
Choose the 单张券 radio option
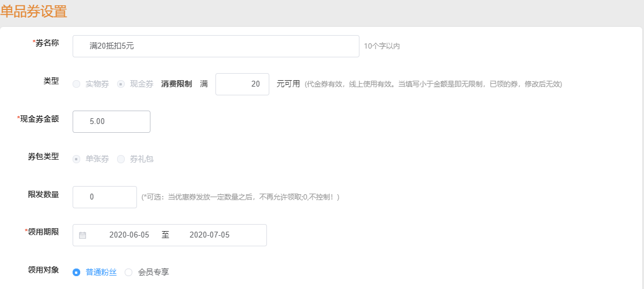pos(76,159)
